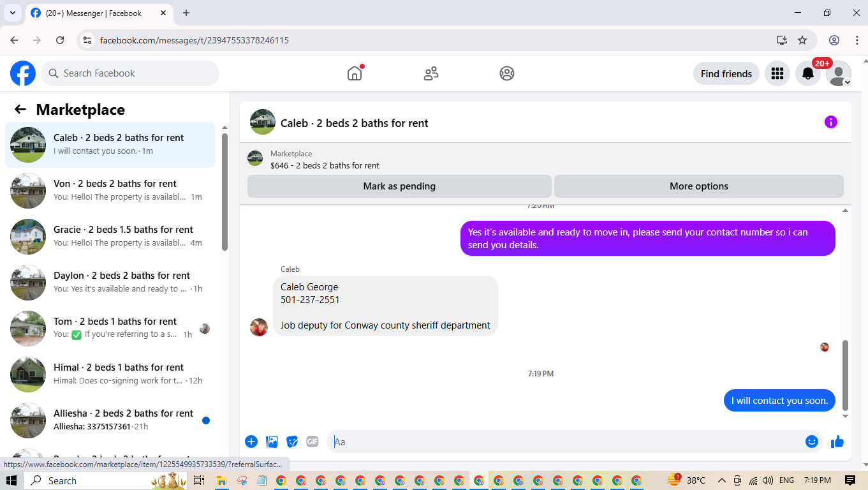Open the $646 Marketplace listing link
The height and width of the screenshot is (490, 868).
[325, 165]
